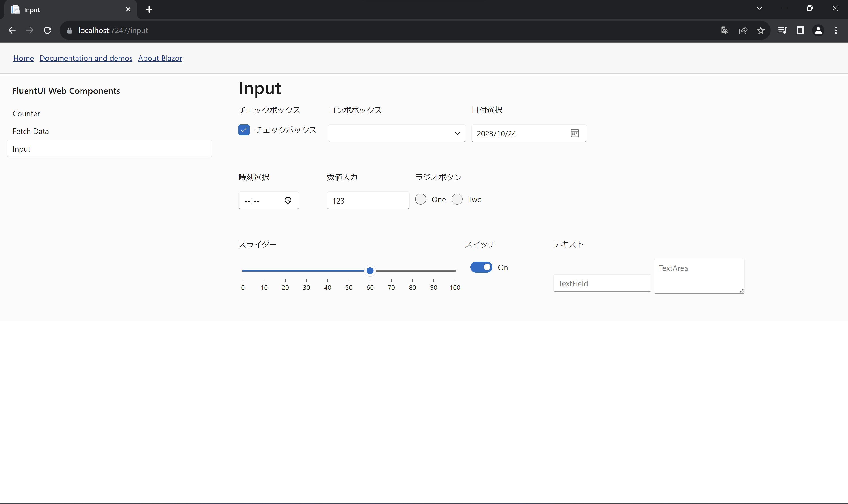Turn off the On switch
Viewport: 848px width, 504px height.
pos(481,267)
